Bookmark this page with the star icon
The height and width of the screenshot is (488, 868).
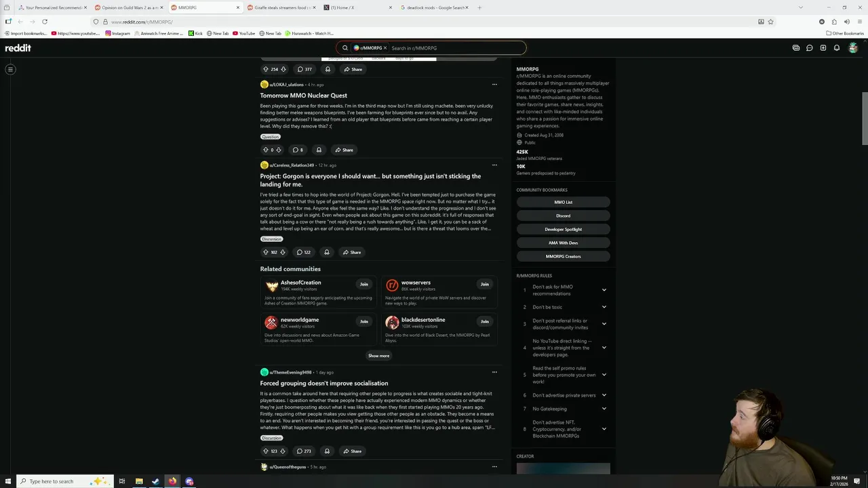click(x=770, y=22)
